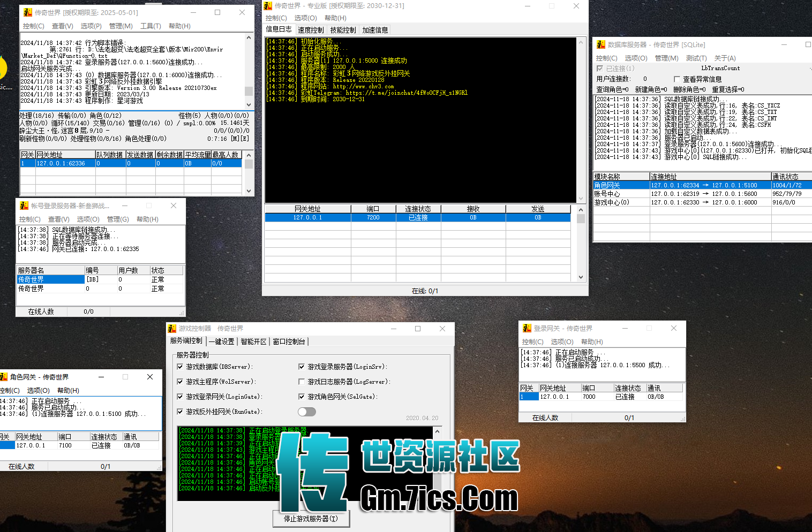This screenshot has height=532, width=812.
Task: Click the 帐号登录服务器 window's title icon
Action: click(x=24, y=206)
